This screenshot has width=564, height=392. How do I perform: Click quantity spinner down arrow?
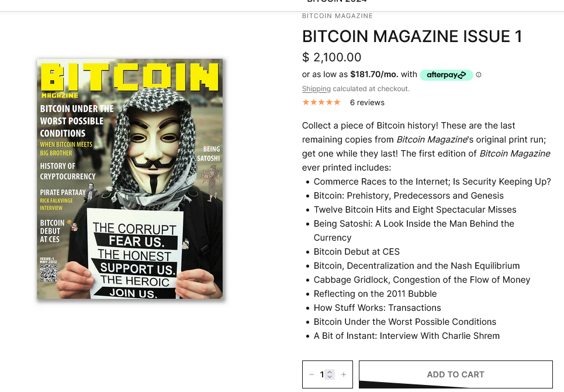(330, 377)
